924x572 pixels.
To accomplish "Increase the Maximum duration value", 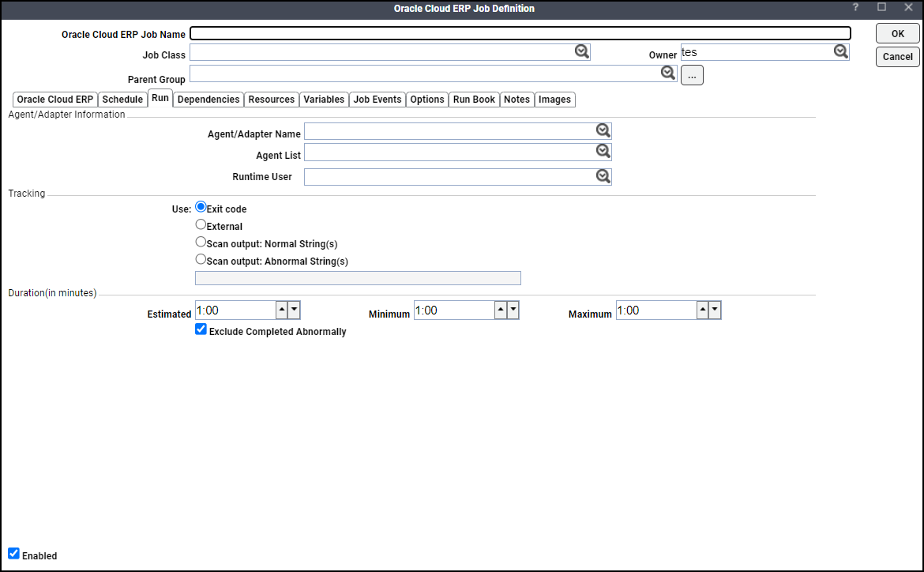I will point(702,310).
